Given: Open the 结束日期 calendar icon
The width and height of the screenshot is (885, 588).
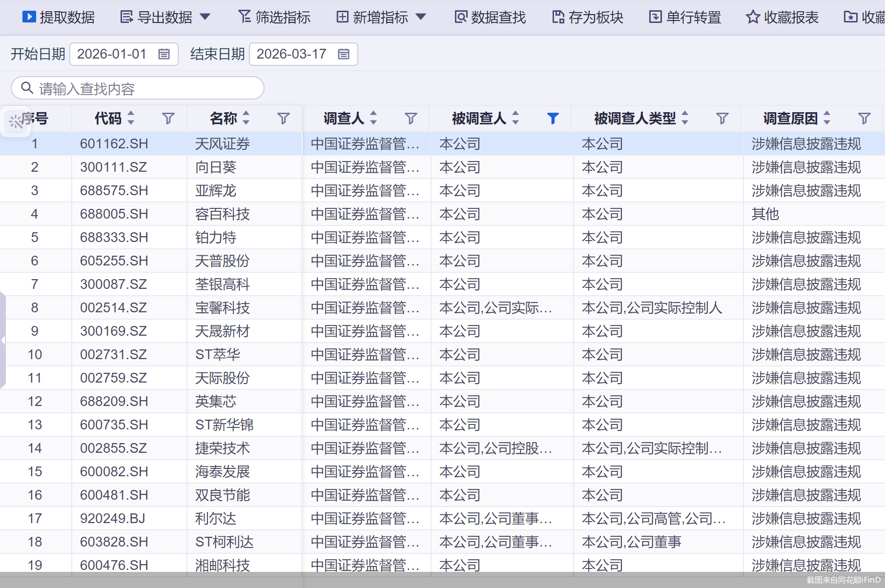Looking at the screenshot, I should click(x=343, y=54).
